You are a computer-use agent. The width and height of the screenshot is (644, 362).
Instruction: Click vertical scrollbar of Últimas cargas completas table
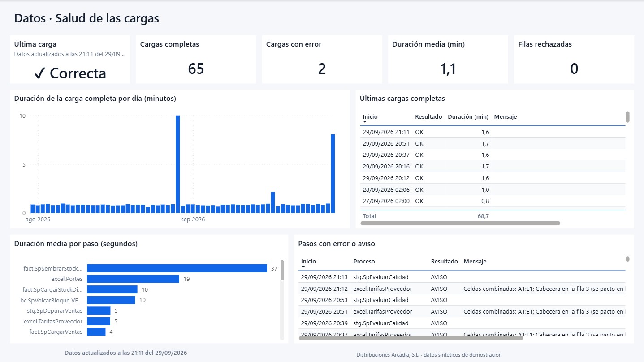tap(628, 117)
